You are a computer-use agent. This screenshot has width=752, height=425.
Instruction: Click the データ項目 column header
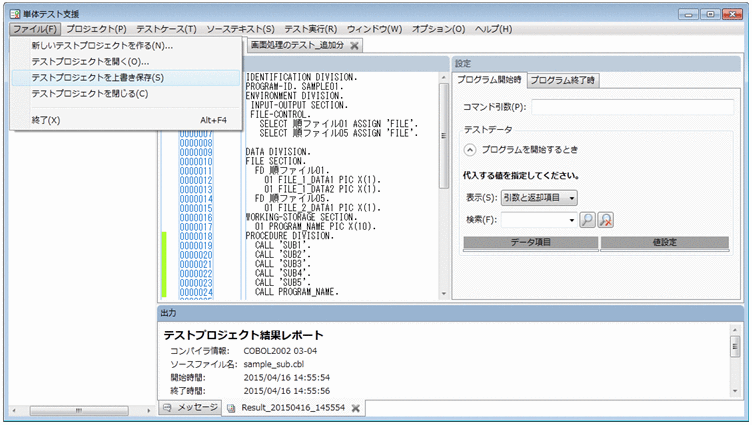click(x=530, y=243)
